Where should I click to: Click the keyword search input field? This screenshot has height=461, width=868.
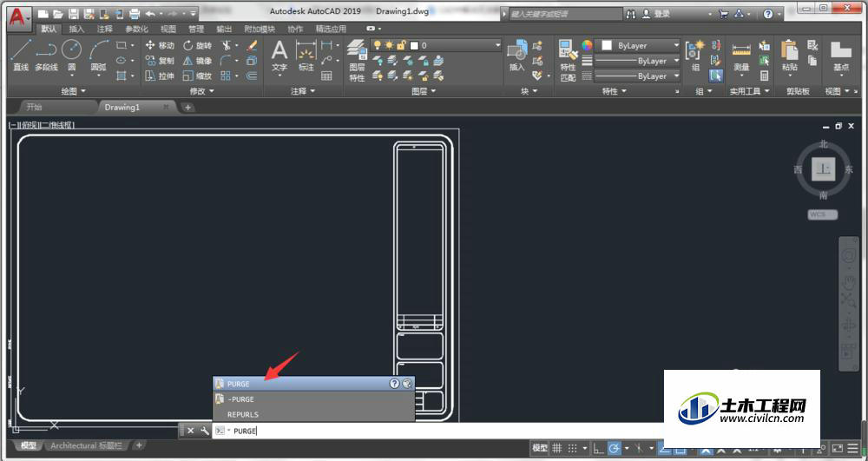point(565,14)
